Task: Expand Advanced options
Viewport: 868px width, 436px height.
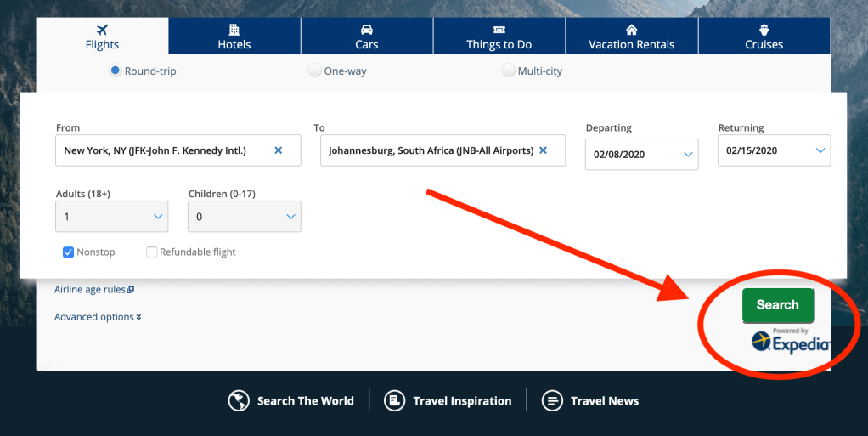Action: point(98,317)
